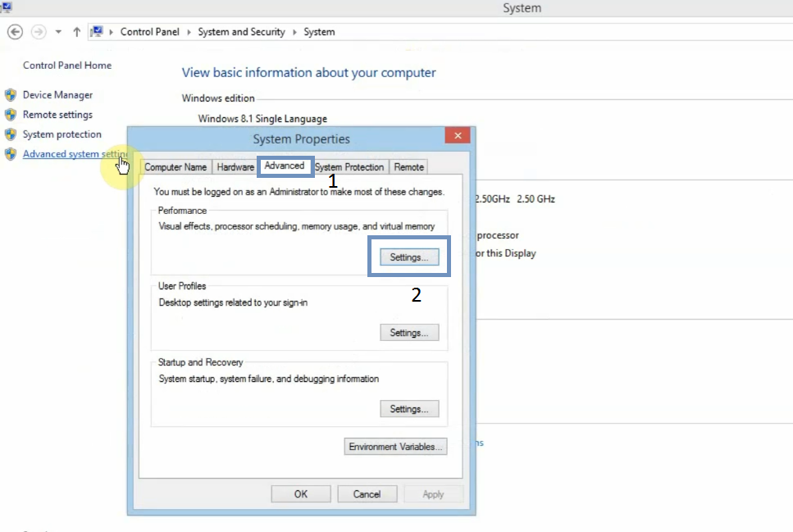Confirm with the OK button
The height and width of the screenshot is (532, 793).
(x=301, y=494)
